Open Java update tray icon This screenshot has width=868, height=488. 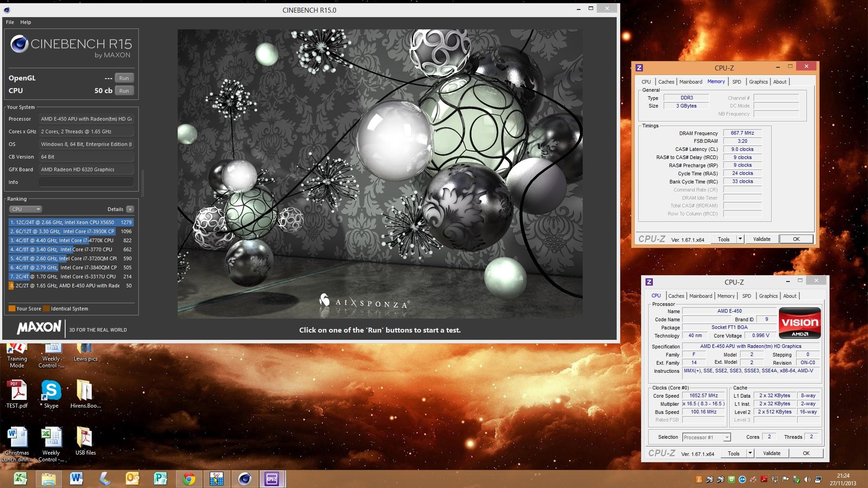pyautogui.click(x=699, y=479)
